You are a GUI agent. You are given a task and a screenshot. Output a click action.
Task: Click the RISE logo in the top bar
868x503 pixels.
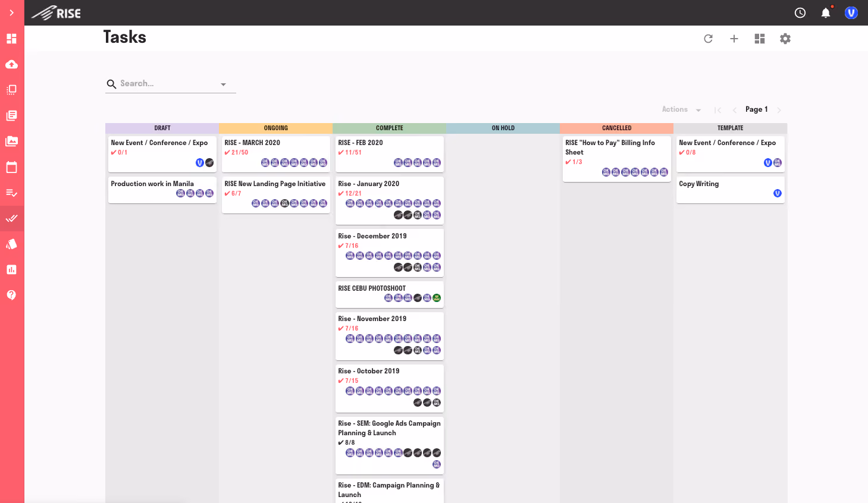coord(56,12)
